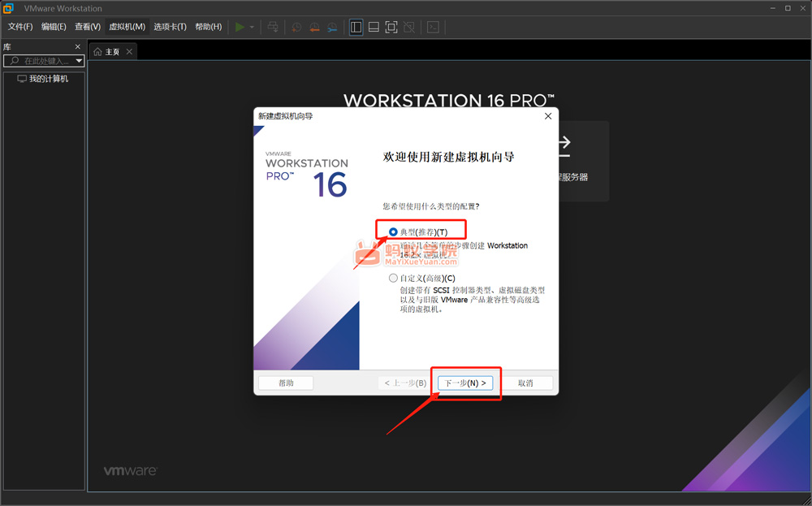Viewport: 812px width, 506px height.
Task: Click the send Ctrl+Alt+Del toolbar icon
Action: [x=273, y=27]
